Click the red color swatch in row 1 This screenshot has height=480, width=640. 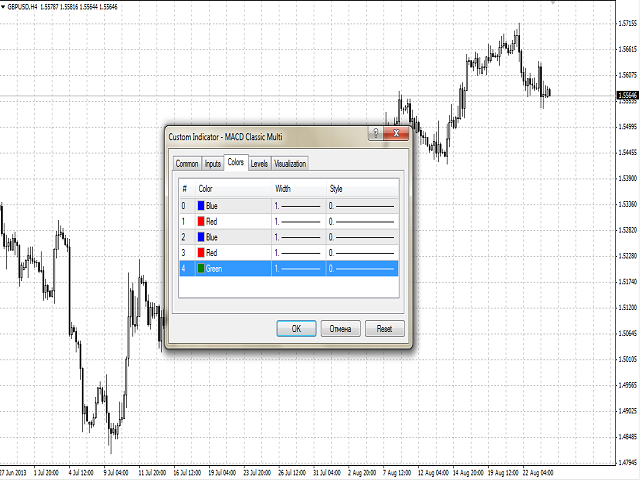pyautogui.click(x=201, y=222)
